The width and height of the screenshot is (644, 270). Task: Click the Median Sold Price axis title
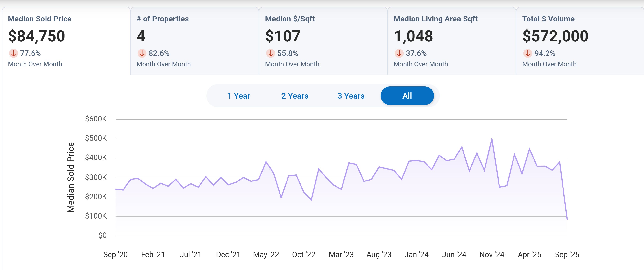point(71,177)
